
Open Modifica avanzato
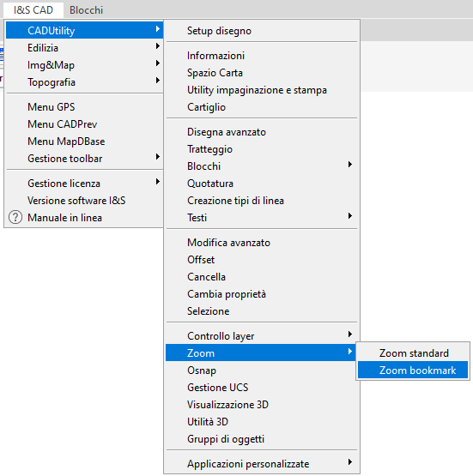pos(261,243)
